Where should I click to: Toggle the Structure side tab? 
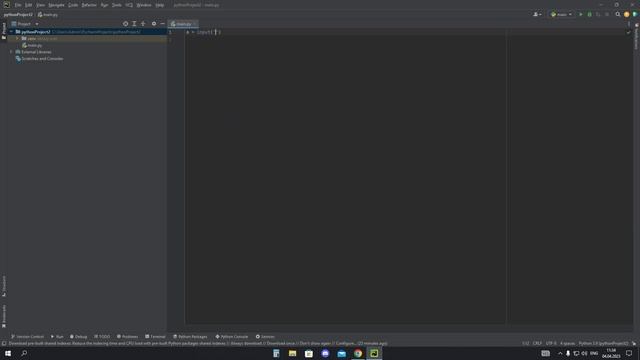click(x=4, y=286)
